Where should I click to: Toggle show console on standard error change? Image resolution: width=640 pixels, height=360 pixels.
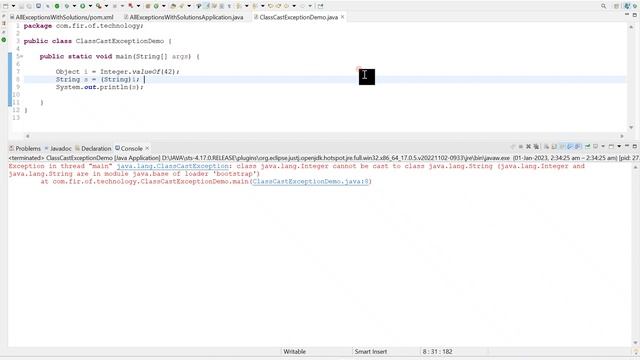click(578, 147)
